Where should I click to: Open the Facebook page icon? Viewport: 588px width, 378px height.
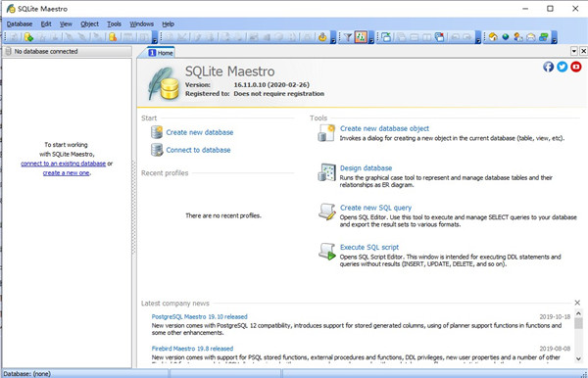coord(548,67)
